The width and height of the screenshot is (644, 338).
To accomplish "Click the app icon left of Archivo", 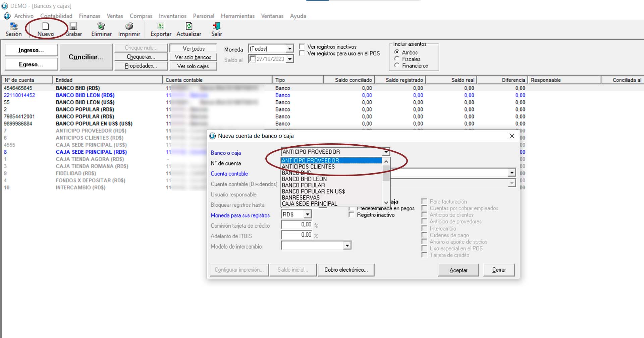I will (x=7, y=16).
